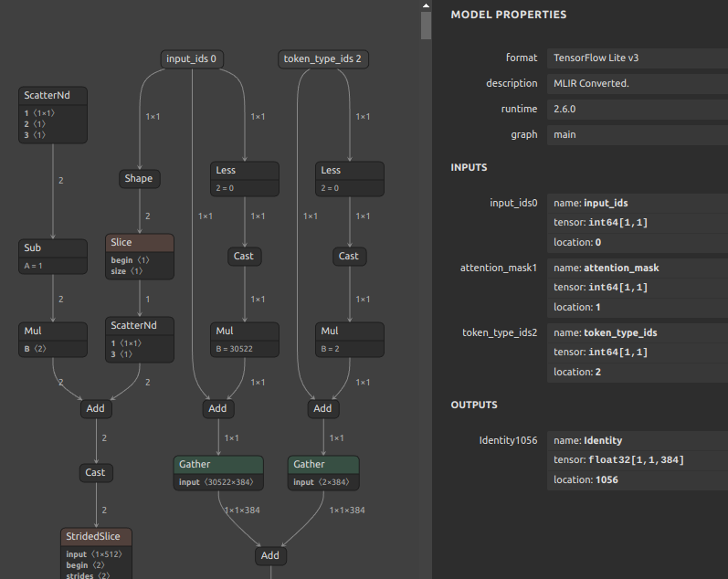
Task: Select the Mul node with B = 30522
Action: 245,340
